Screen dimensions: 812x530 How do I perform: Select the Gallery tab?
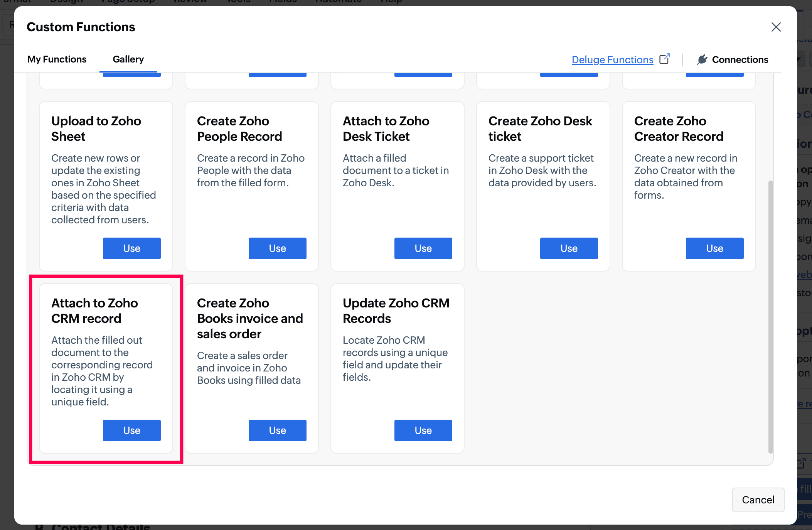[x=128, y=59]
